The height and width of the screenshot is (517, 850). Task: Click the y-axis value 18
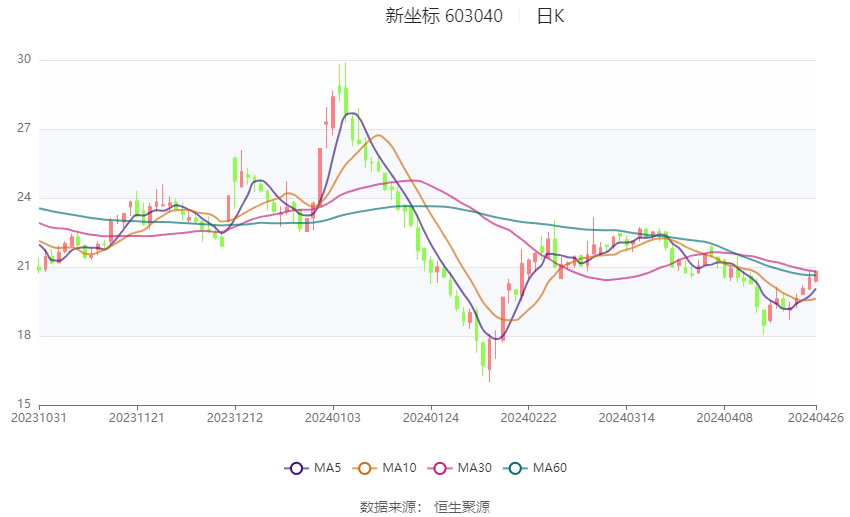24,335
